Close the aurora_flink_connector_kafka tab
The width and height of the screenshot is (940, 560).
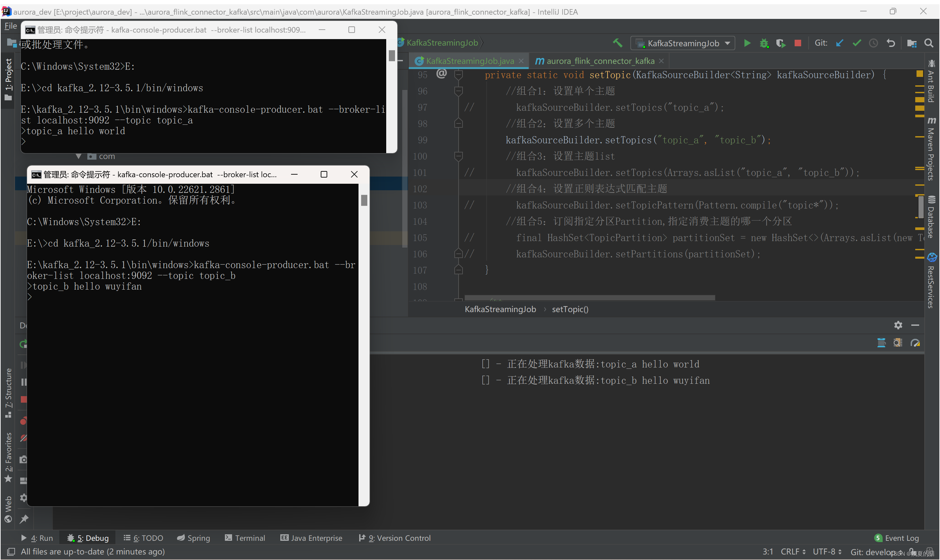click(661, 61)
